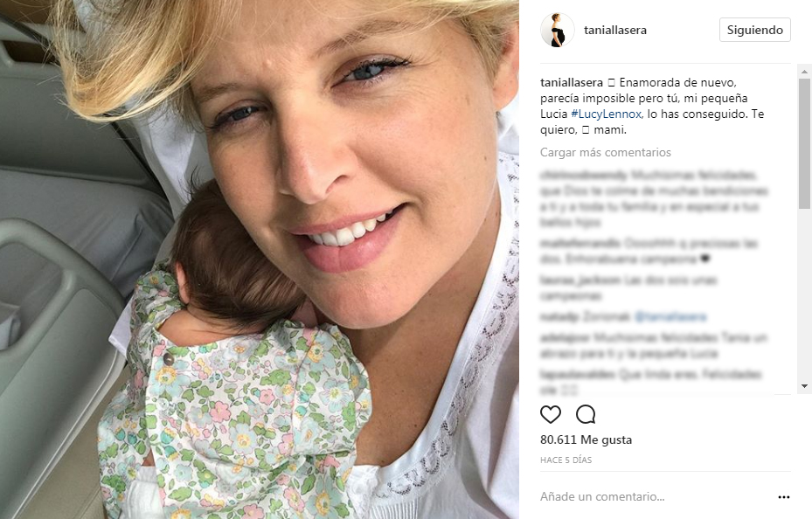Open the HACE 5 DÍAS timestamp link
The image size is (812, 519).
tap(566, 460)
